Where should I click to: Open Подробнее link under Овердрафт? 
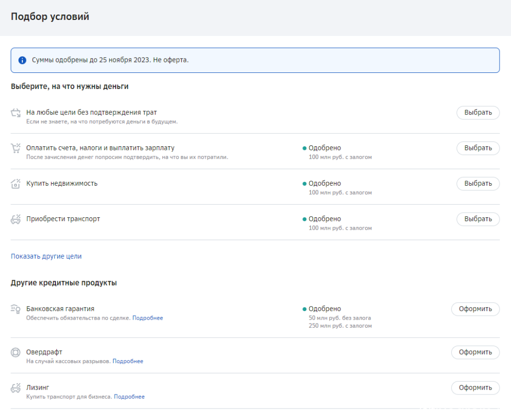(128, 361)
